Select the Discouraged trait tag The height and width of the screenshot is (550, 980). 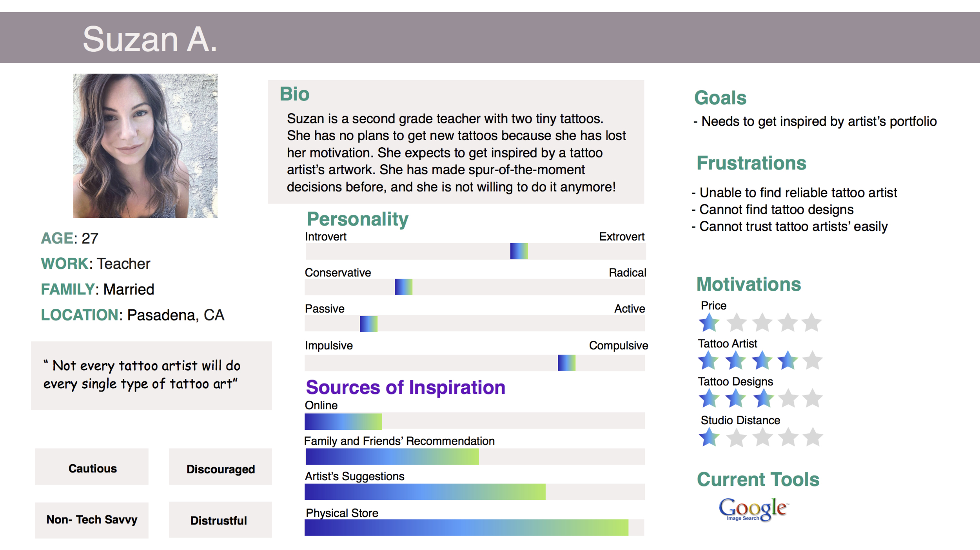click(x=220, y=467)
